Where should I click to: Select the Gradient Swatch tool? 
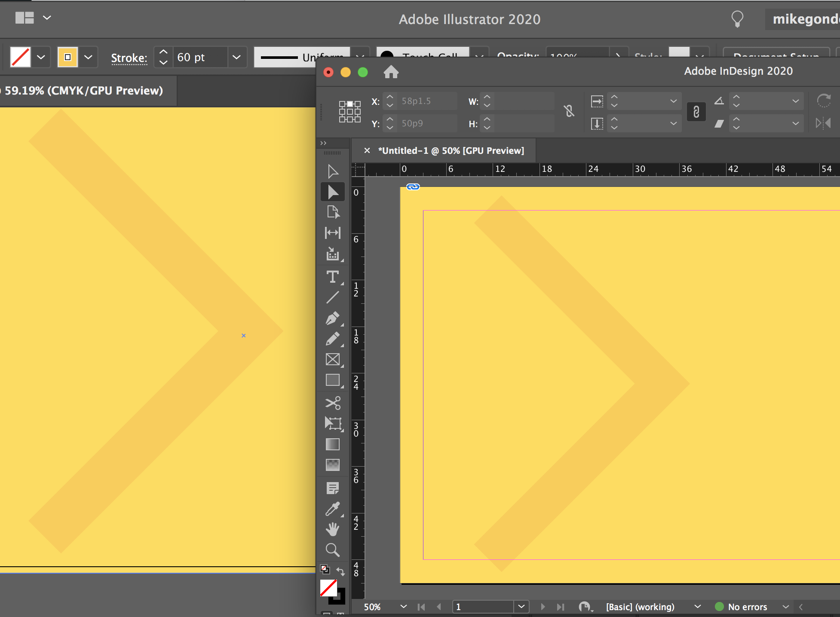[x=333, y=444]
